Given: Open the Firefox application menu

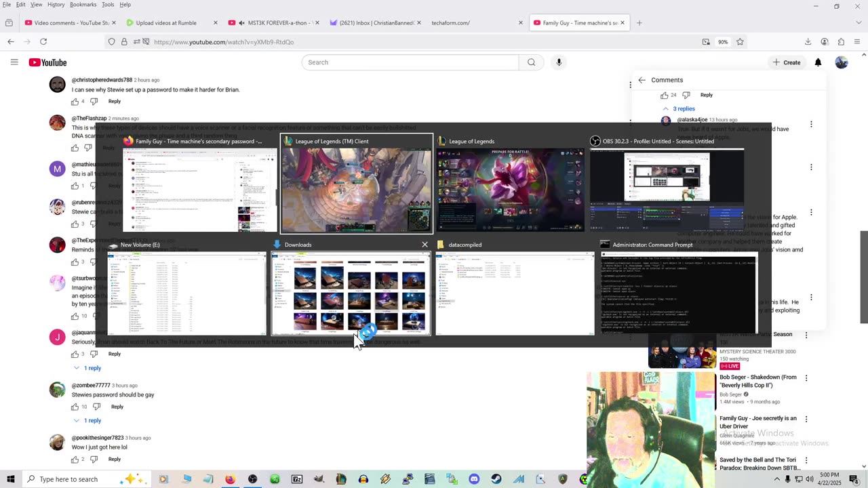Looking at the screenshot, I should [857, 42].
